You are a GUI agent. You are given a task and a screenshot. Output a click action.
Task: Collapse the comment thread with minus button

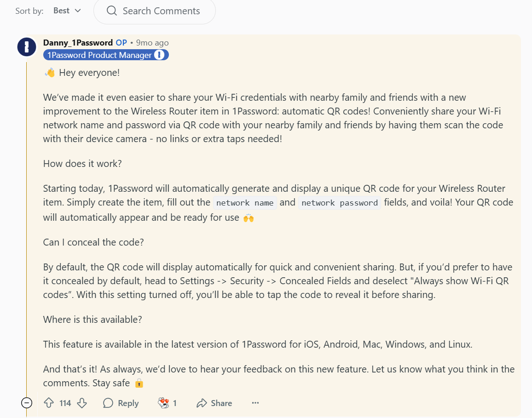[x=27, y=403]
